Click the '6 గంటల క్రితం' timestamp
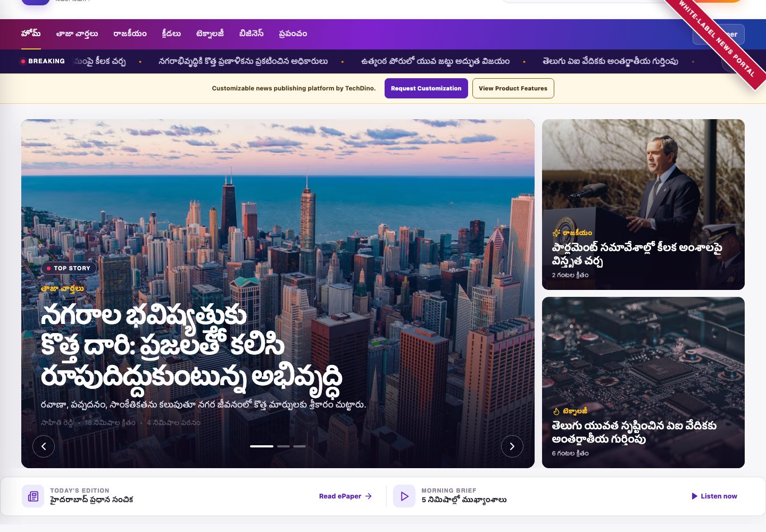Image resolution: width=766 pixels, height=532 pixels. click(570, 453)
